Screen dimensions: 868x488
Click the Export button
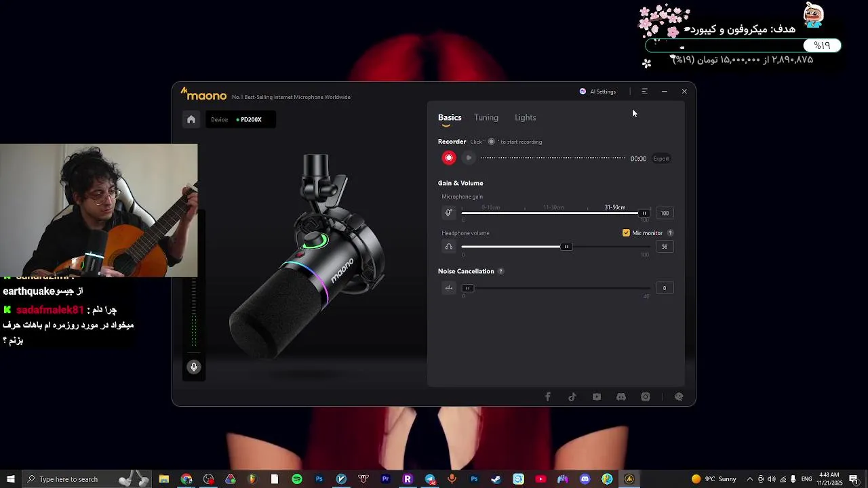point(661,159)
